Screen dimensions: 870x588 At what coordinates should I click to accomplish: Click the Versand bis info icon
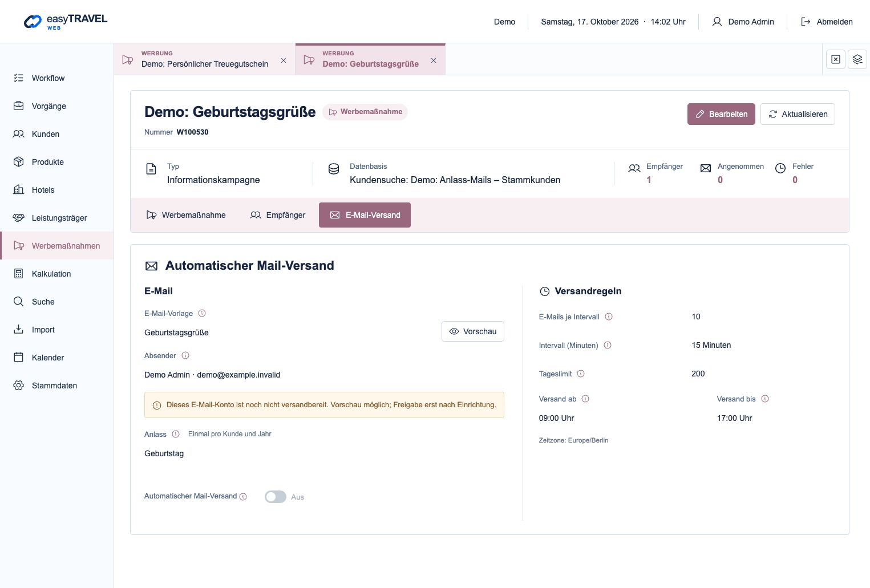tap(765, 399)
